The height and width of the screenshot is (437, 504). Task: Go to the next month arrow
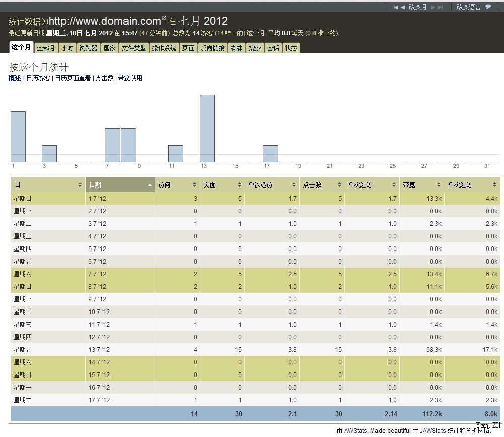(x=433, y=7)
